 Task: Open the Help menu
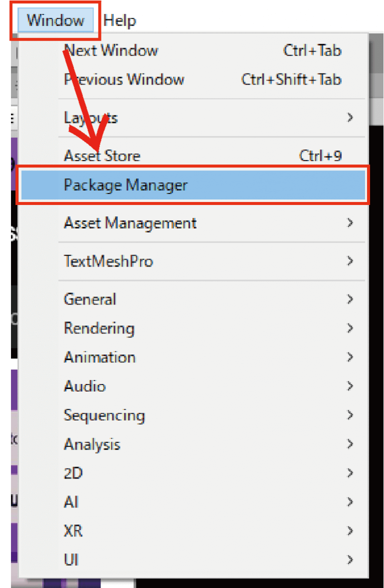pyautogui.click(x=119, y=20)
